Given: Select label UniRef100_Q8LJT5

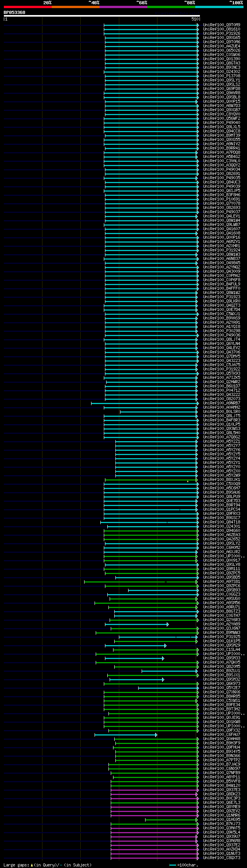Looking at the screenshot, I should pyautogui.click(x=222, y=416).
